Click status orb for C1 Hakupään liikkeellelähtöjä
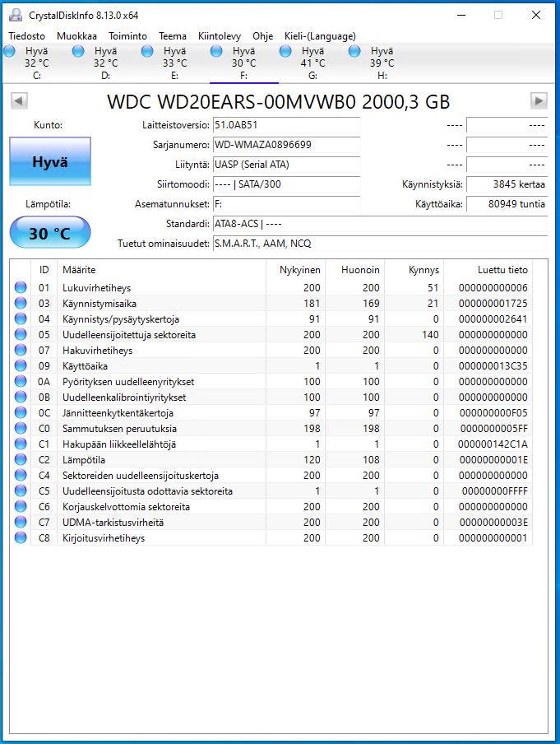 coord(21,444)
